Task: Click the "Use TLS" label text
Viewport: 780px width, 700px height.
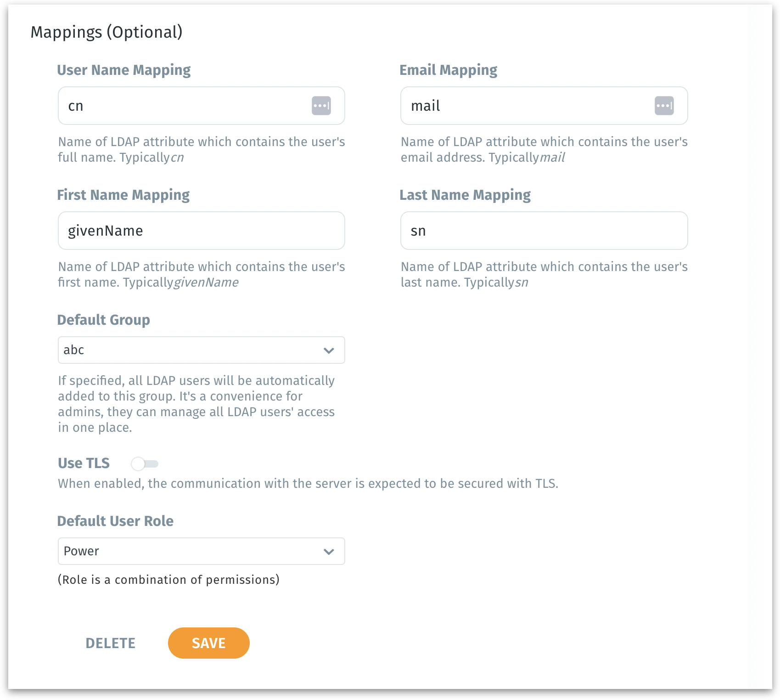Action: (84, 463)
